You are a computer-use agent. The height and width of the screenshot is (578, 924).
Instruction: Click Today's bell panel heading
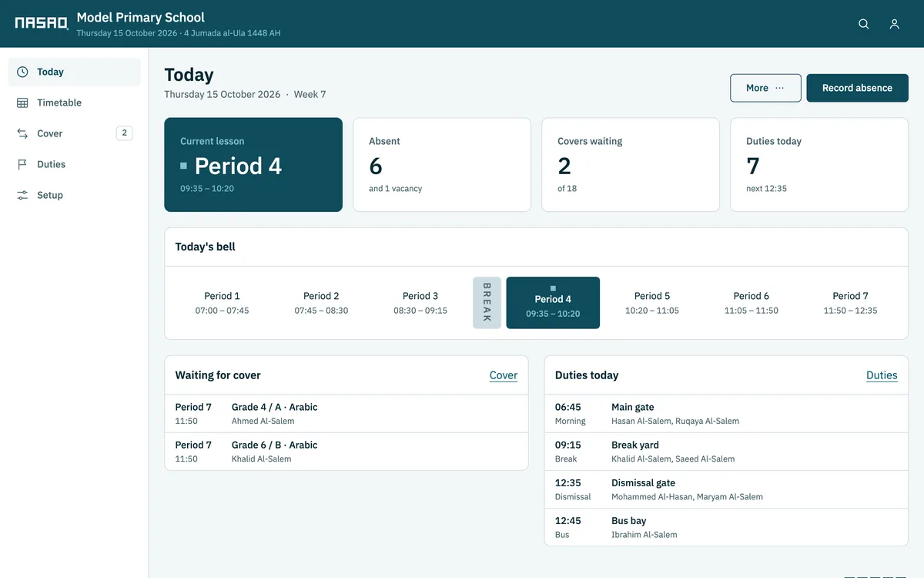tap(205, 247)
